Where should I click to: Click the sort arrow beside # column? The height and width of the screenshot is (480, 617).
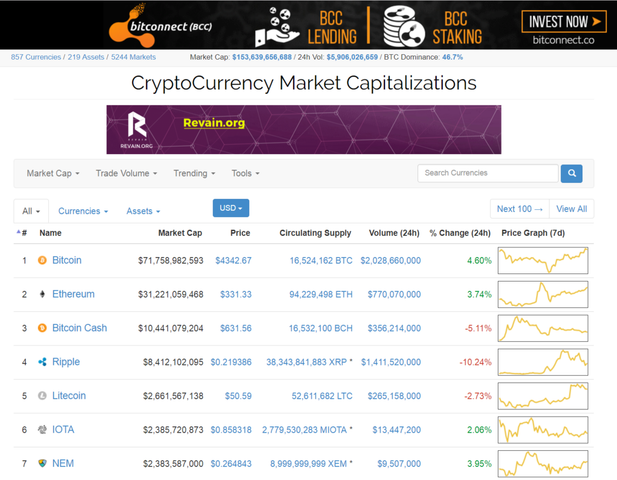(18, 232)
